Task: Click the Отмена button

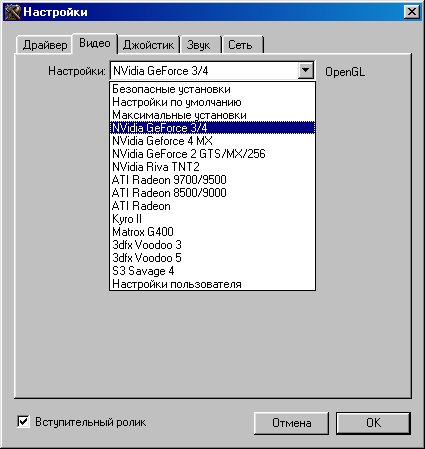Action: pos(291,423)
